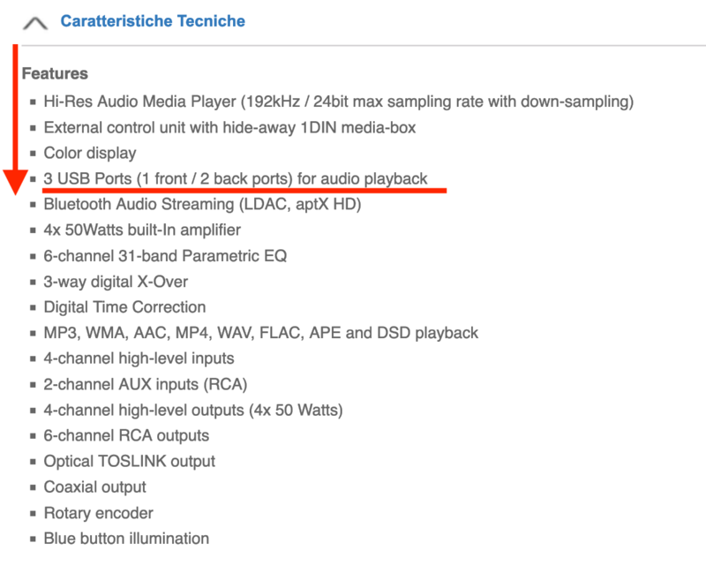Click the Blue button illumination entry
Screen dimensions: 706x588
(x=125, y=538)
